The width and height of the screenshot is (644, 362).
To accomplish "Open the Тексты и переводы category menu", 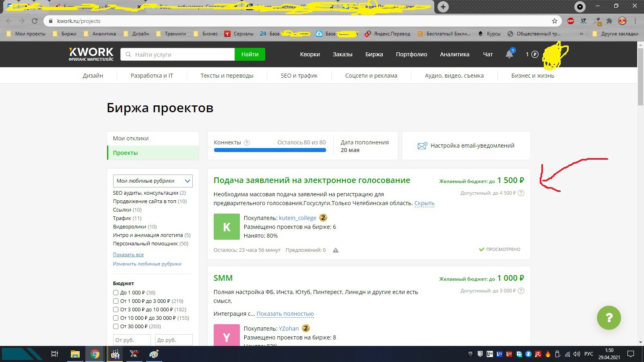I will click(227, 76).
